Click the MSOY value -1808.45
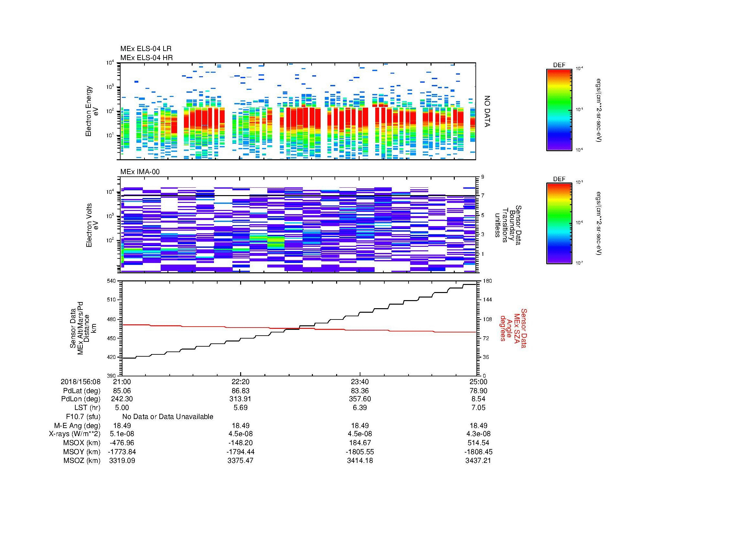The height and width of the screenshot is (534, 756). pyautogui.click(x=478, y=452)
